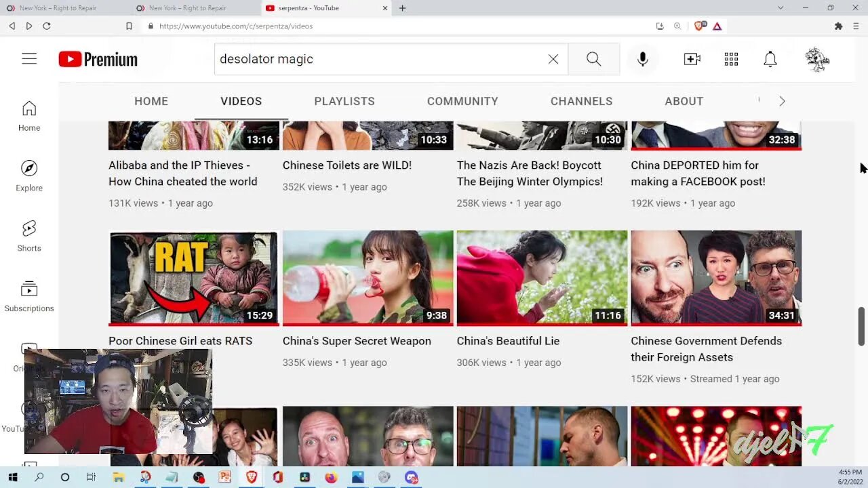Bookmark this page via the bookmark icon
The width and height of the screenshot is (868, 488).
point(129,26)
